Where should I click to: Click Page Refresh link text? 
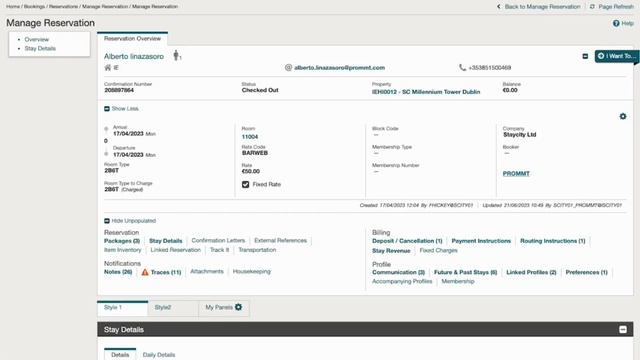pyautogui.click(x=616, y=7)
